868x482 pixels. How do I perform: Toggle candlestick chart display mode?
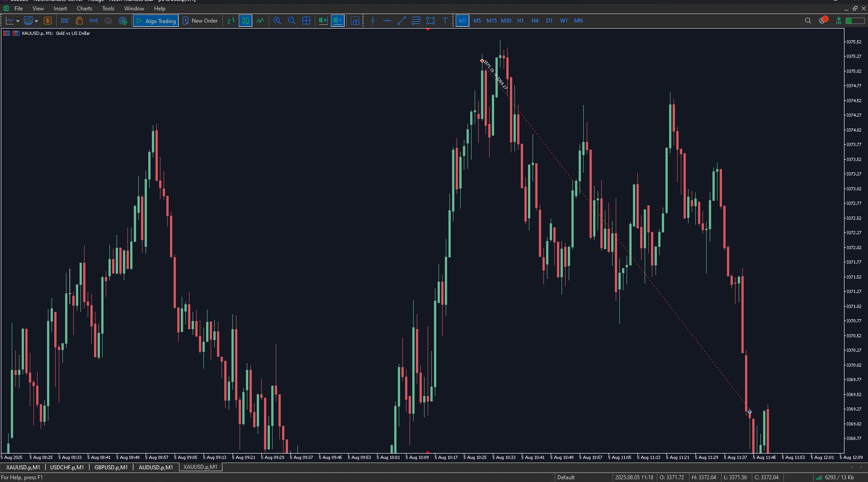pyautogui.click(x=245, y=21)
